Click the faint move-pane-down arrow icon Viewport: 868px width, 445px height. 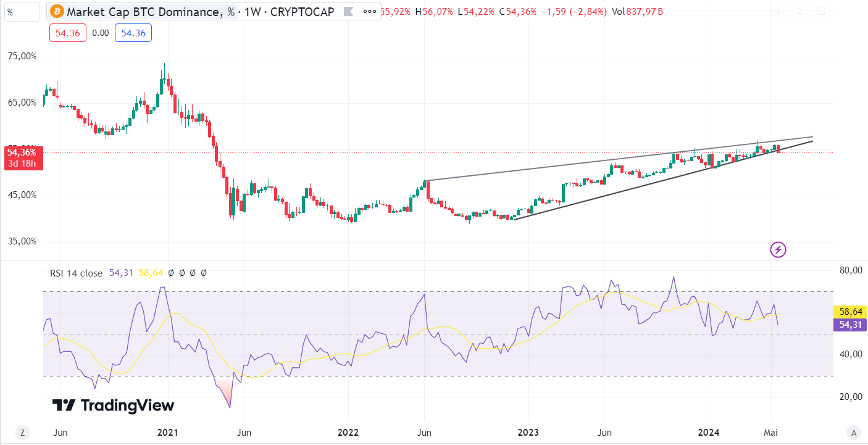(778, 10)
